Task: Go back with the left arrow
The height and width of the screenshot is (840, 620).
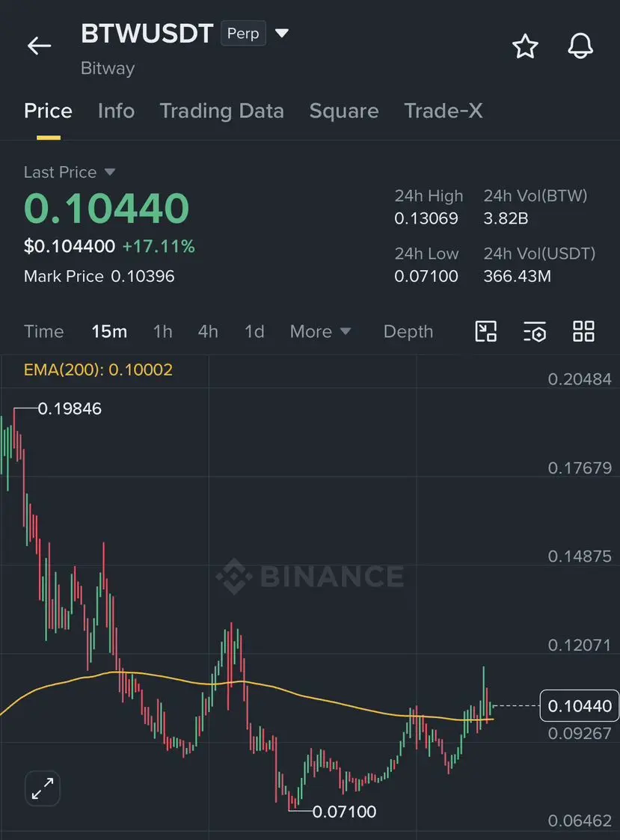Action: (x=39, y=46)
